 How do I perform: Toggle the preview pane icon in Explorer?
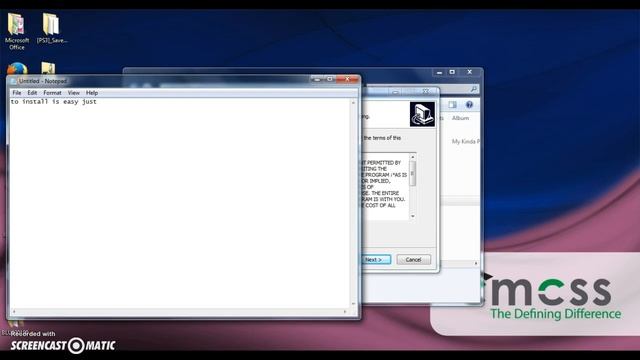point(452,105)
